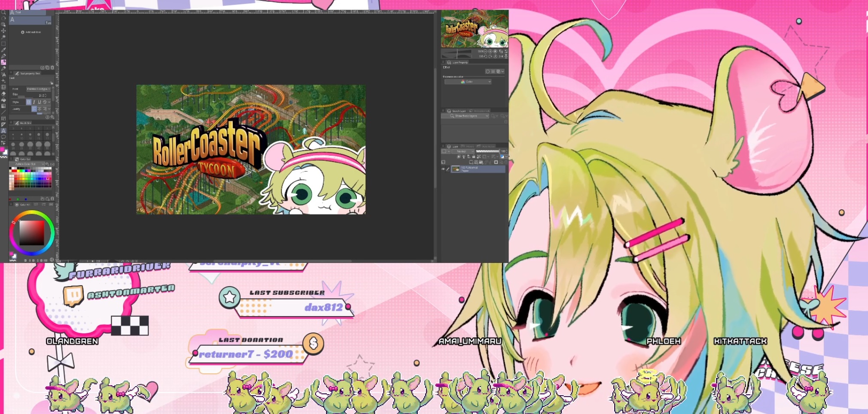Flip canvas horizontally in Navigator
Screen dimensions: 868x414
coord(501,56)
